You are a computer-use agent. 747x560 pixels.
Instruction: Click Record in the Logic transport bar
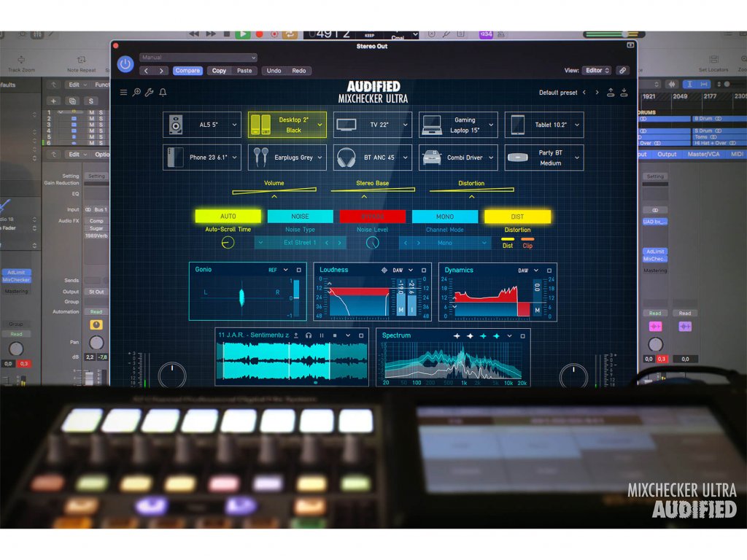click(259, 34)
